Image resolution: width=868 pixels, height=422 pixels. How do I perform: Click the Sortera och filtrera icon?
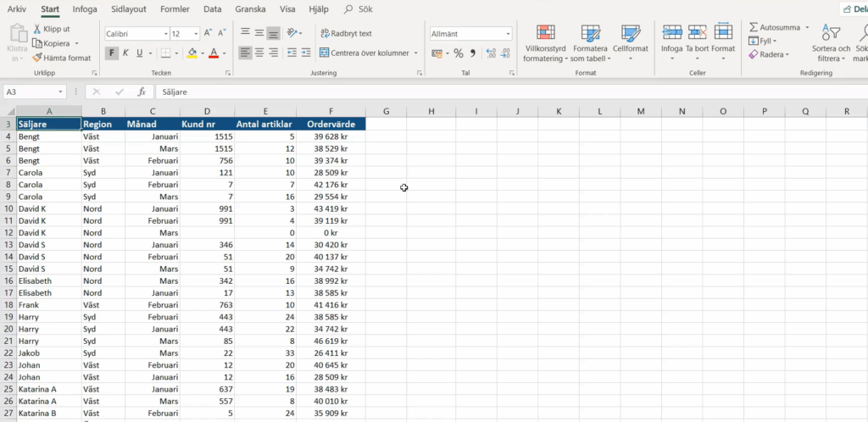(x=832, y=33)
